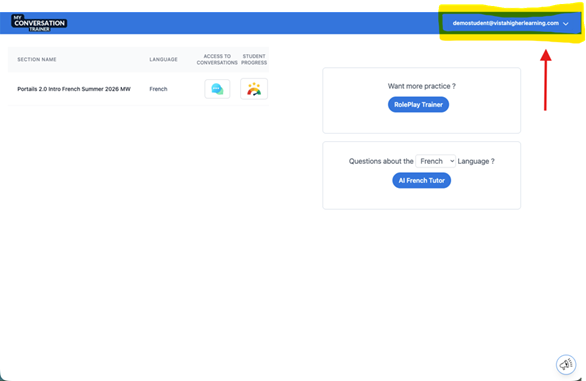Click the My Conversation Trainer logo
Screen dimensions: 586x381
[39, 23]
